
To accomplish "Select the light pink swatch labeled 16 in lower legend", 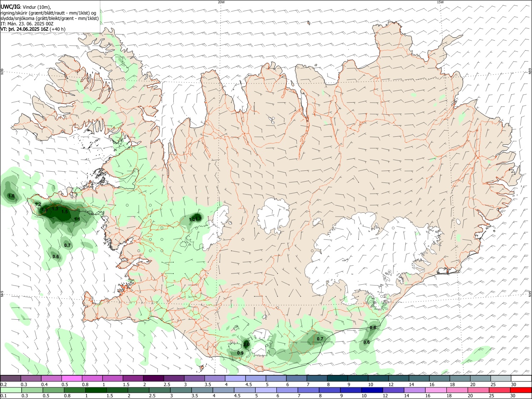I will 436,390.
